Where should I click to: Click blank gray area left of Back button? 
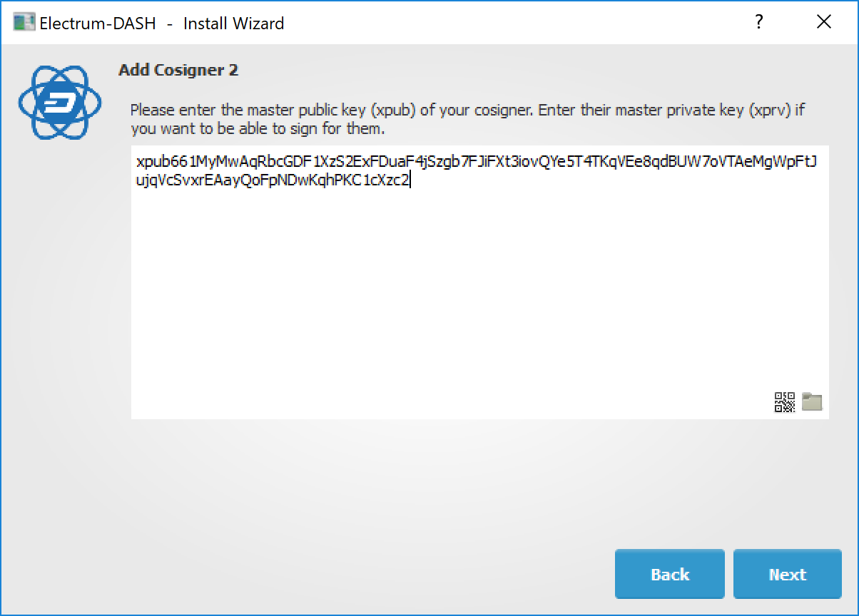(357, 574)
